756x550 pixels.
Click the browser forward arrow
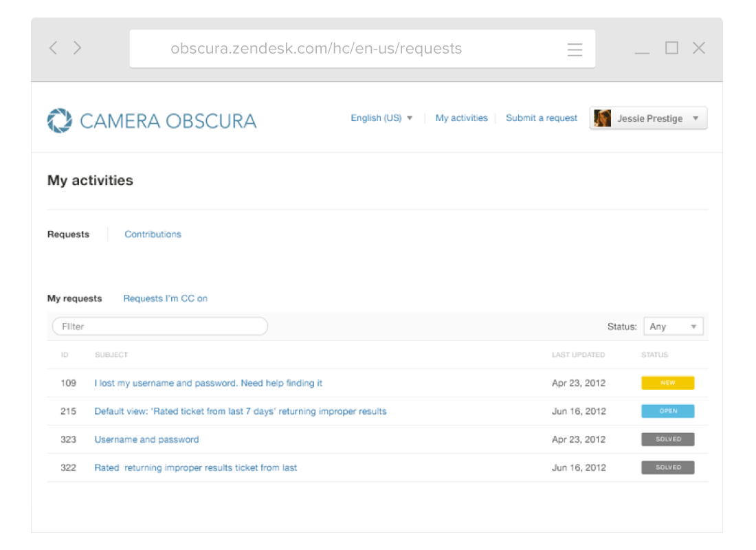coord(77,48)
